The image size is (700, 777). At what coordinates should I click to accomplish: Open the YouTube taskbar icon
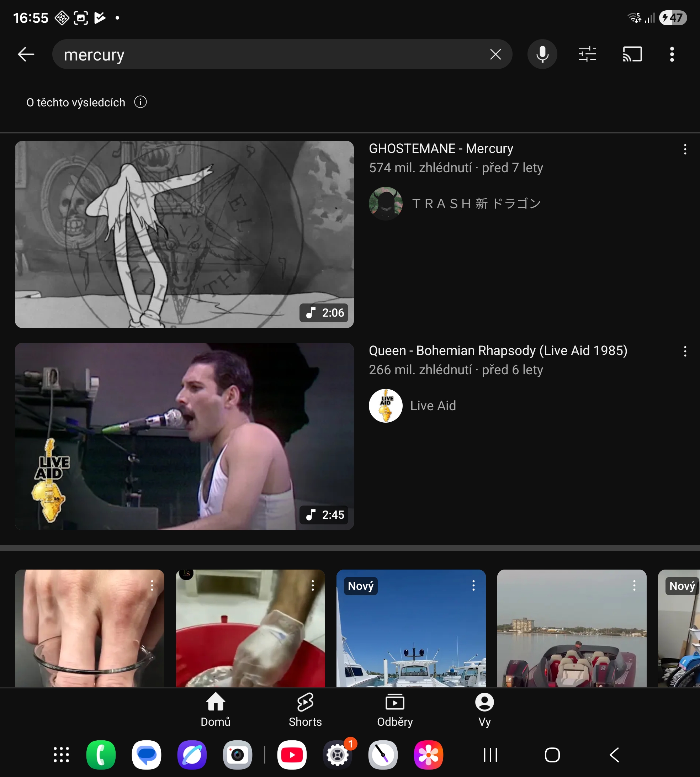(x=292, y=755)
